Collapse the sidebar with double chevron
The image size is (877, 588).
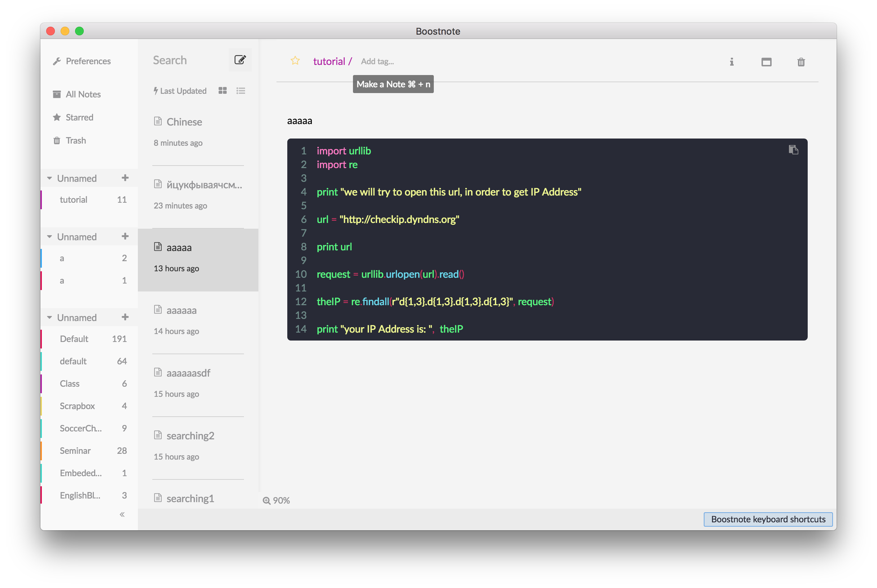click(122, 514)
